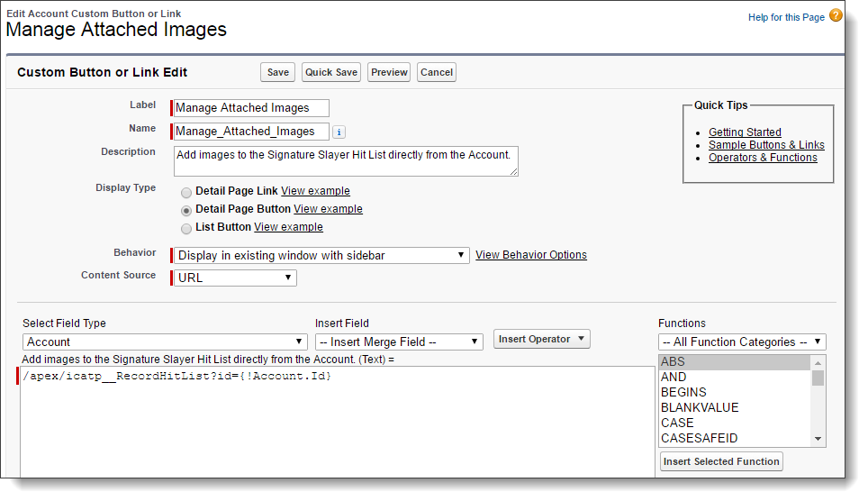
Task: Click the Cancel button
Action: pyautogui.click(x=436, y=72)
